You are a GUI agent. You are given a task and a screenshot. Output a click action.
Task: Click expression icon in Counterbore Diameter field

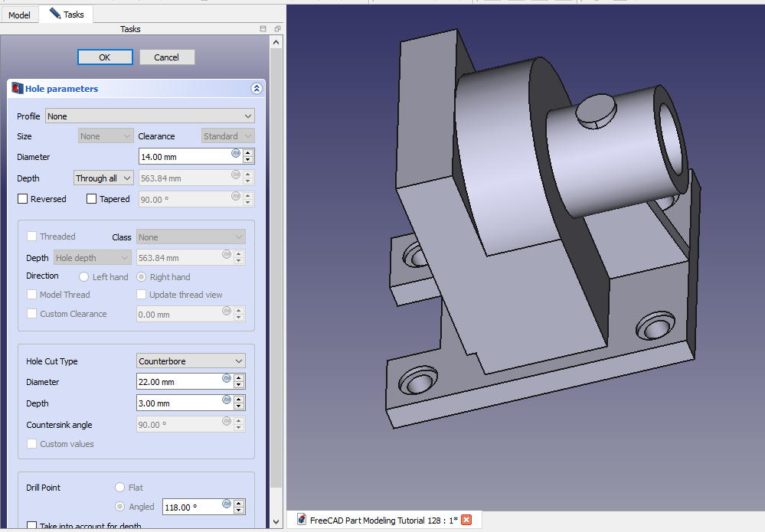coord(226,379)
